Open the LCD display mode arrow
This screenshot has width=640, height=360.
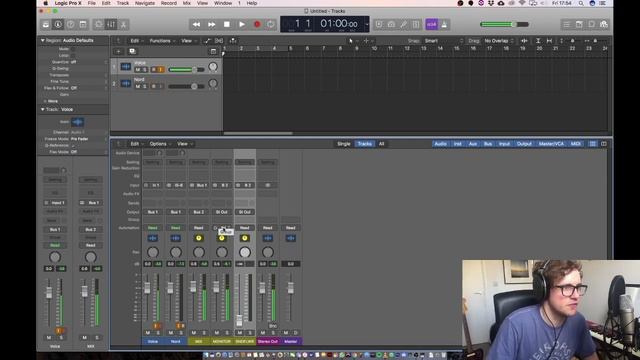(x=366, y=24)
